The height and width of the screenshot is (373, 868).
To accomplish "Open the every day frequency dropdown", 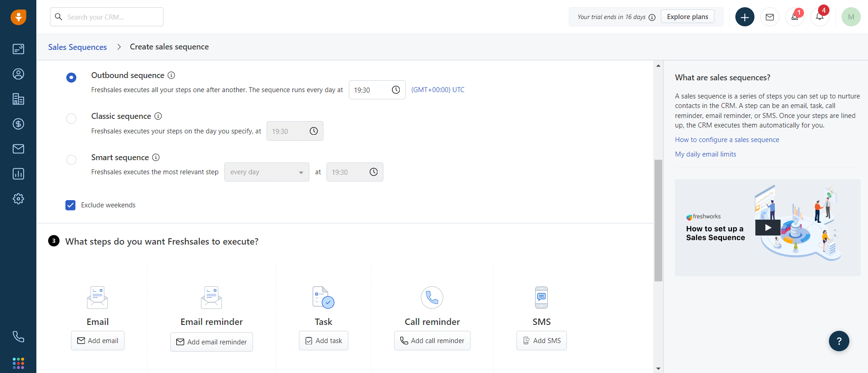I will point(267,172).
